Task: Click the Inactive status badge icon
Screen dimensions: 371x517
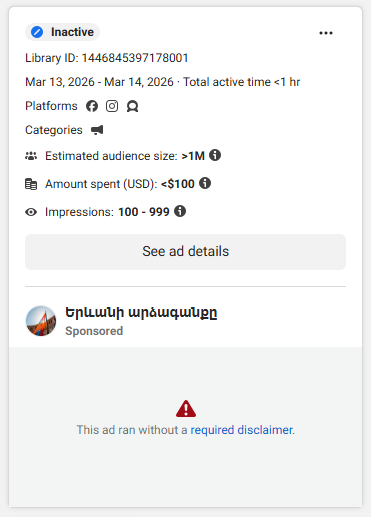Action: [37, 32]
